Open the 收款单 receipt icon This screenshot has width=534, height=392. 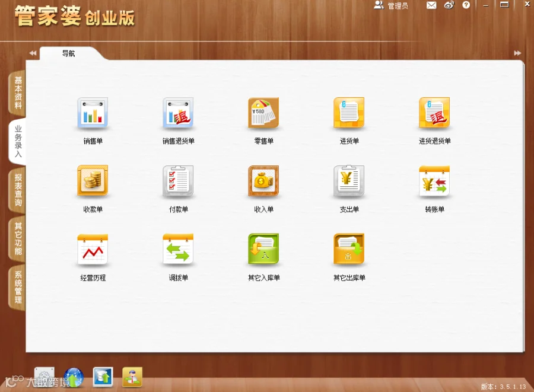(x=93, y=181)
